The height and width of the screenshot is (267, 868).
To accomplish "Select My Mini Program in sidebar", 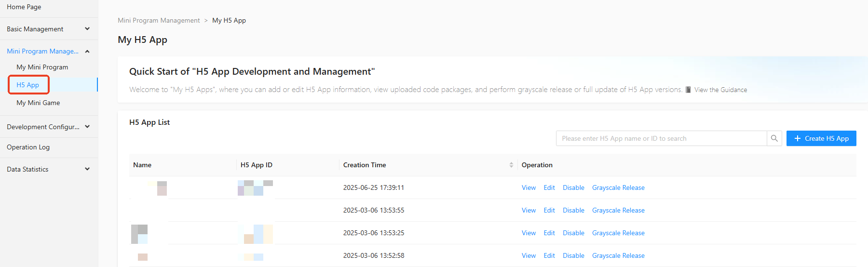I will 42,67.
